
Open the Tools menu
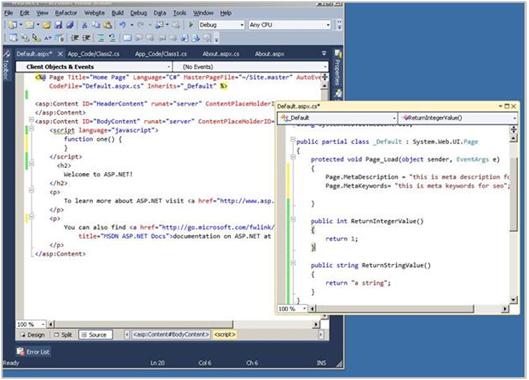pyautogui.click(x=179, y=13)
